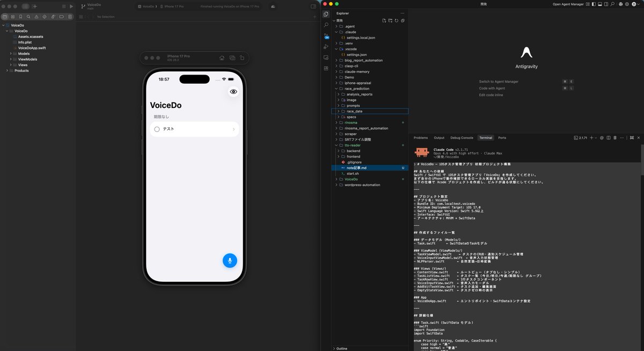
Task: Switch to Problems tab
Action: click(x=421, y=138)
